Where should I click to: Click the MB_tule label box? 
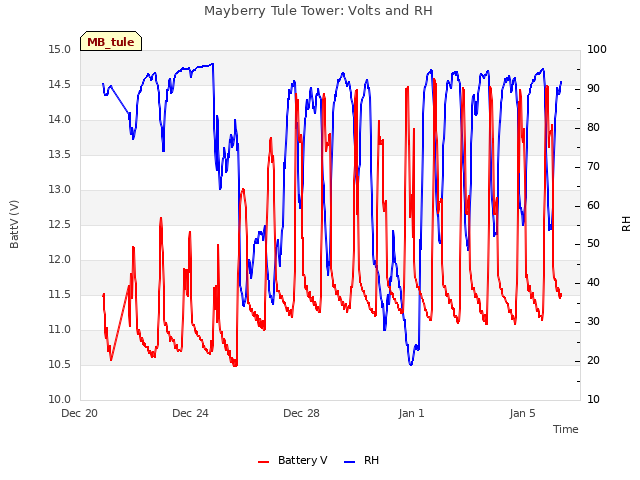tap(111, 41)
